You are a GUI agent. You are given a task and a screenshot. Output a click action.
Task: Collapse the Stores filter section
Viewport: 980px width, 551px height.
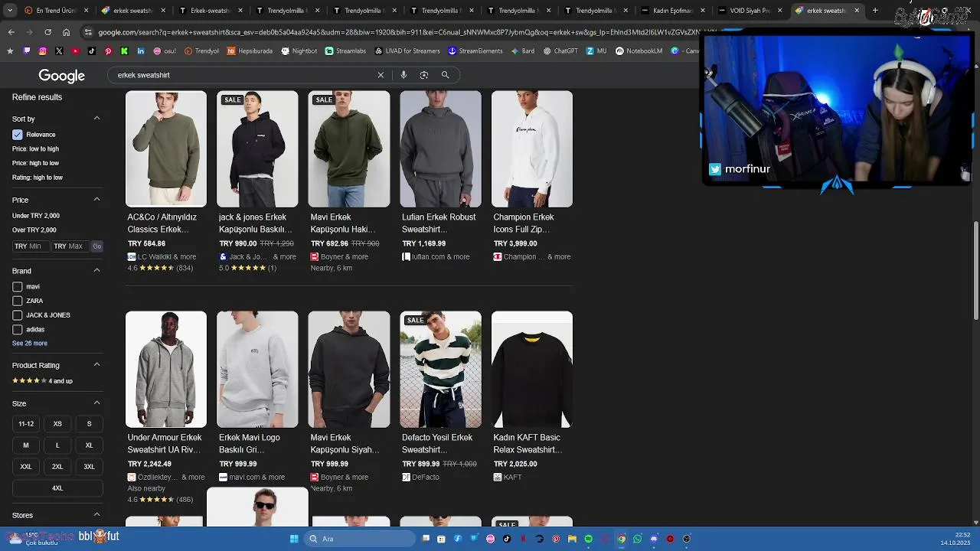(96, 515)
